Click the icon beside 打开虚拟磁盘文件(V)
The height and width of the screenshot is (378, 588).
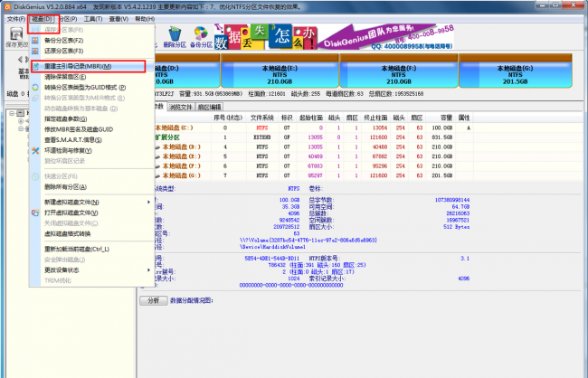35,213
